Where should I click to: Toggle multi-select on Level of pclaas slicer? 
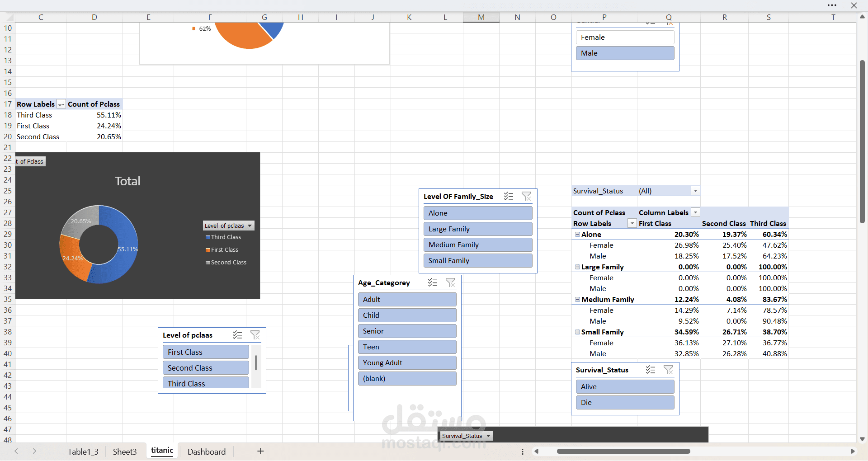237,335
